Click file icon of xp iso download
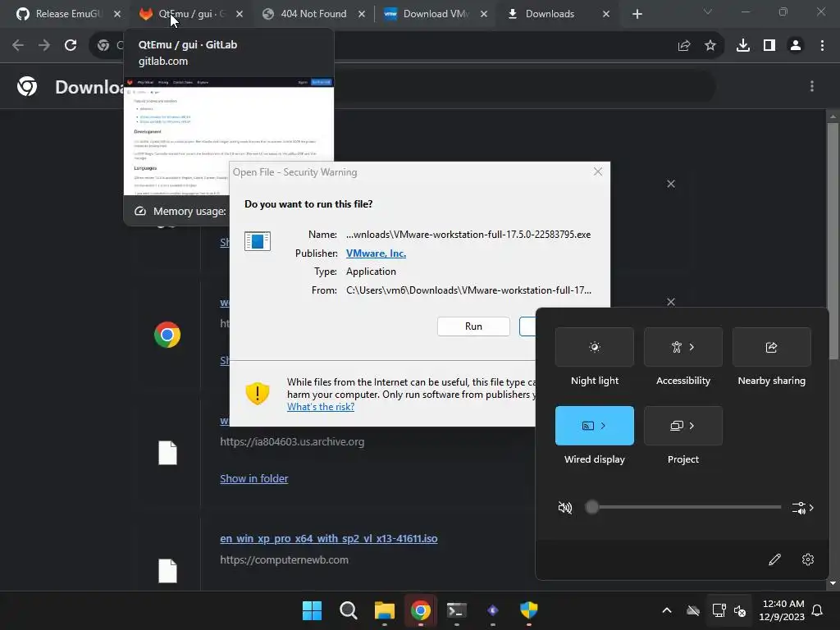Screen dimensions: 840x630 [167, 571]
